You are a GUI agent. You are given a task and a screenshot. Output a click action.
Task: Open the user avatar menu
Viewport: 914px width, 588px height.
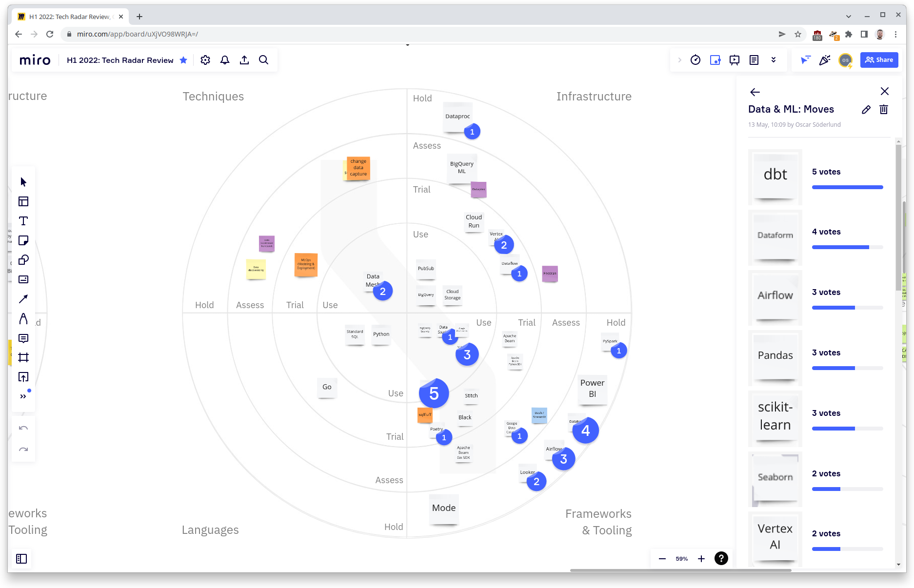point(845,60)
